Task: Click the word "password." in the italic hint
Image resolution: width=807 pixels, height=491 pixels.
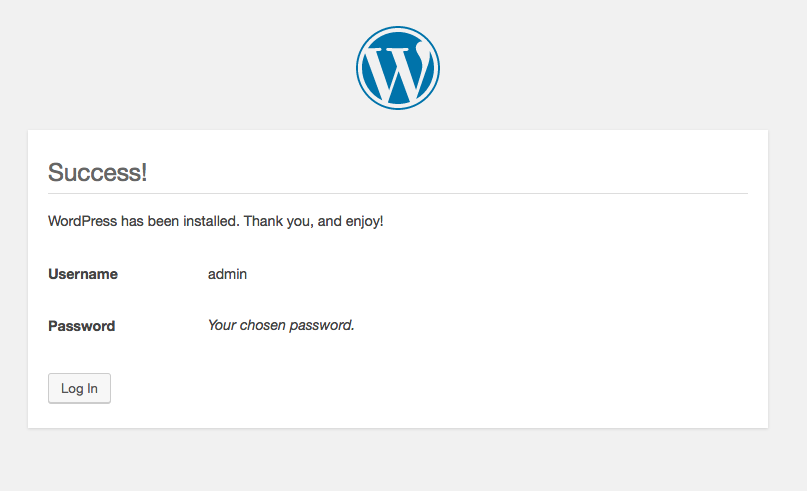Action: 323,325
